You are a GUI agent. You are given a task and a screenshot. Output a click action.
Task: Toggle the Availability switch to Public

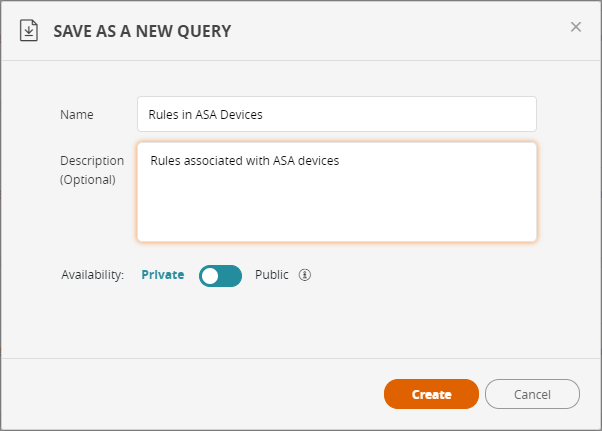point(220,276)
